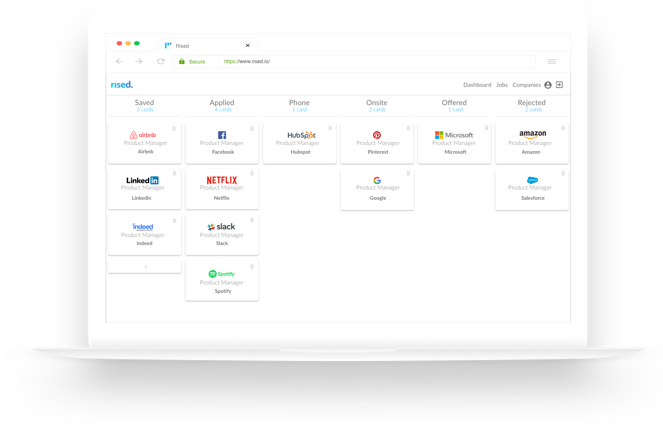This screenshot has width=663, height=428.
Task: Open the Facebook job card
Action: click(222, 143)
